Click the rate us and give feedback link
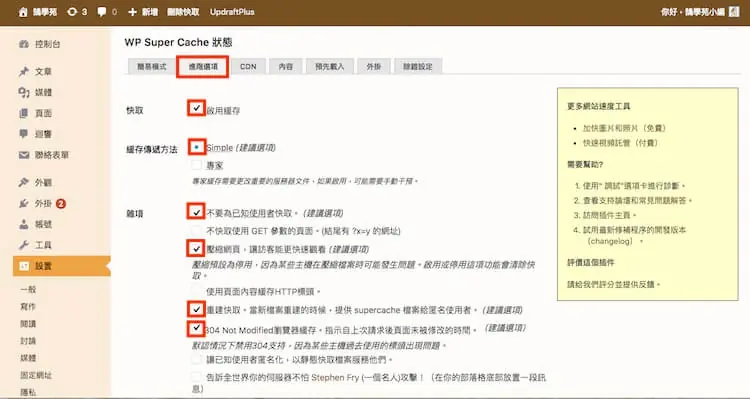The height and width of the screenshot is (399, 750). click(x=614, y=284)
